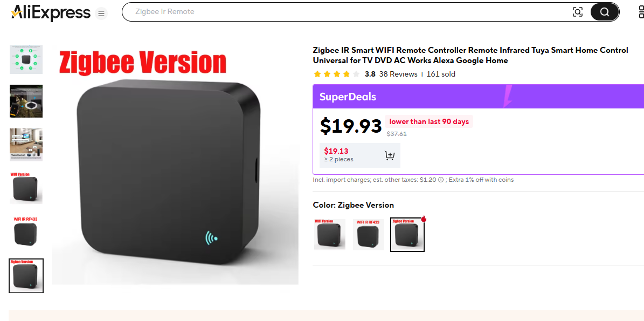This screenshot has height=321, width=644.
Task: Select WIFI IR RF433 color option
Action: pyautogui.click(x=369, y=234)
